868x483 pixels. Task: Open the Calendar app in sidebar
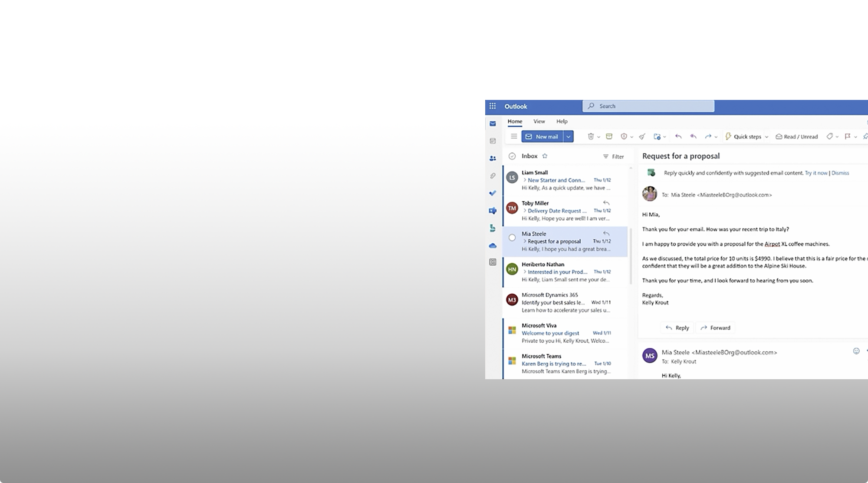point(493,141)
